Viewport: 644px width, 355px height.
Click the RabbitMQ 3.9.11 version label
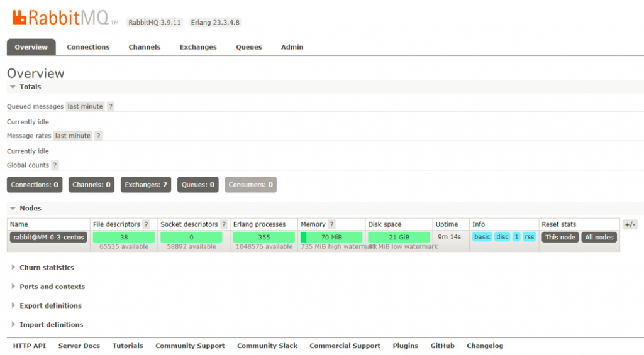(155, 23)
